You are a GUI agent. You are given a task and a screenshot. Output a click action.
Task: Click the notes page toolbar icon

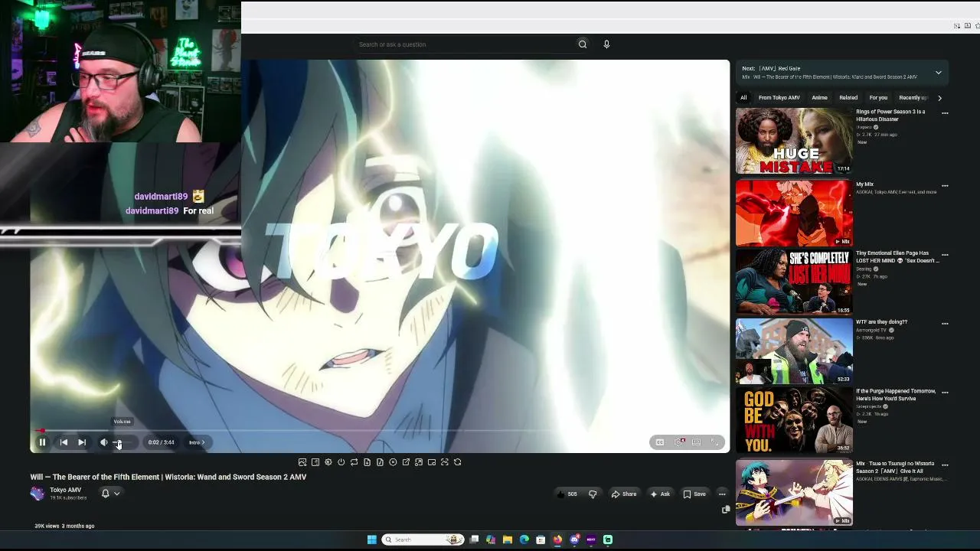[315, 462]
